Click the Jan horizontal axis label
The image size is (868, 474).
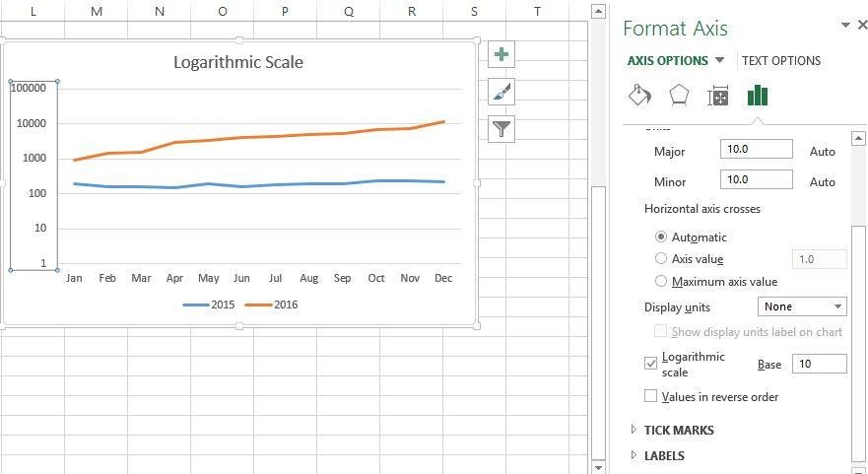[74, 278]
